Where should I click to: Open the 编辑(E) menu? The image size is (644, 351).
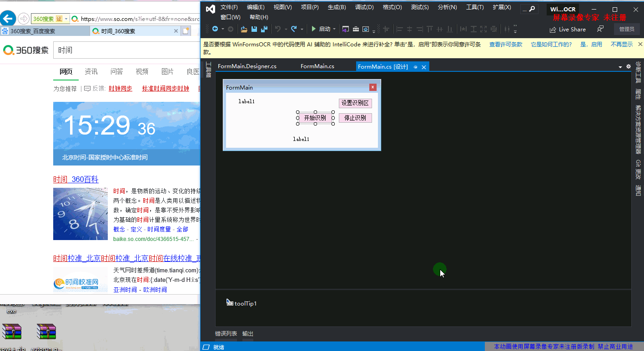point(256,7)
